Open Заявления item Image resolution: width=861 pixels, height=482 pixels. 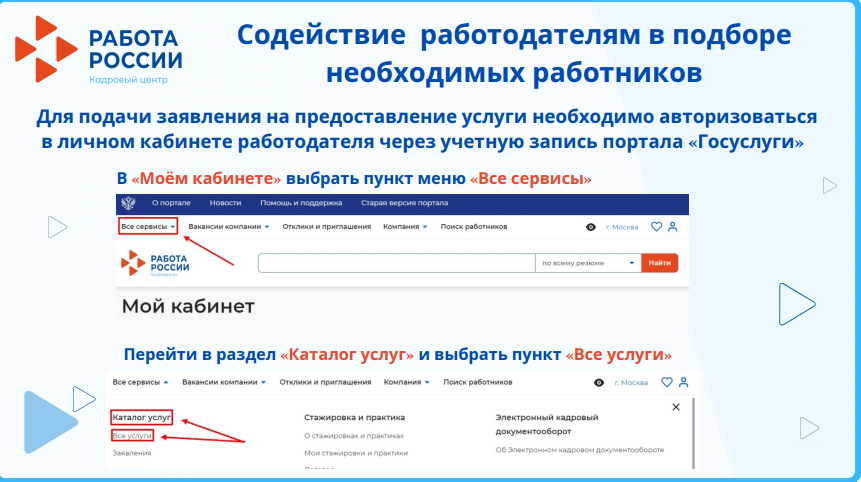tap(132, 453)
